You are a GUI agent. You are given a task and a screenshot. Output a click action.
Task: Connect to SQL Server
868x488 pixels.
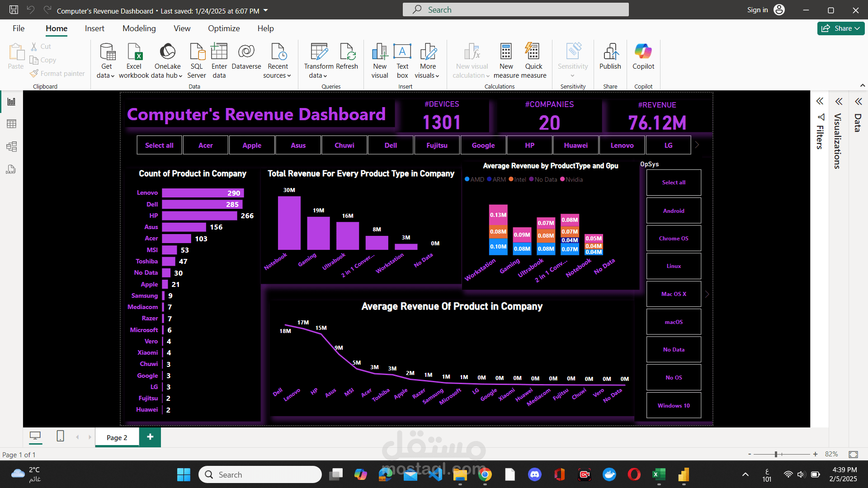click(197, 61)
